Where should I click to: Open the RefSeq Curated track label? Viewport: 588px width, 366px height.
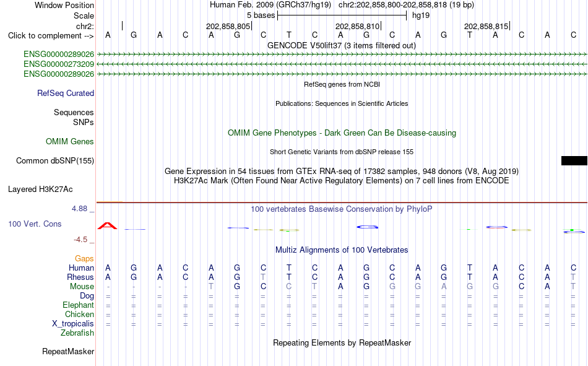pyautogui.click(x=65, y=93)
